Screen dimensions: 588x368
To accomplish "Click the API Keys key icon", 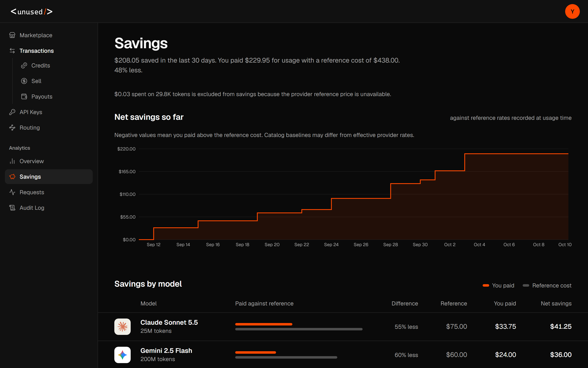I will pos(12,112).
